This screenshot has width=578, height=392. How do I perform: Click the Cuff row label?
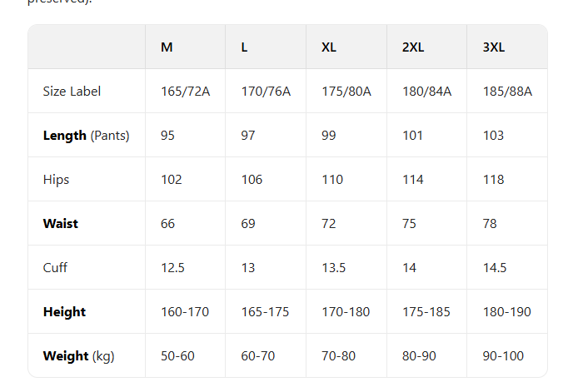(x=55, y=268)
